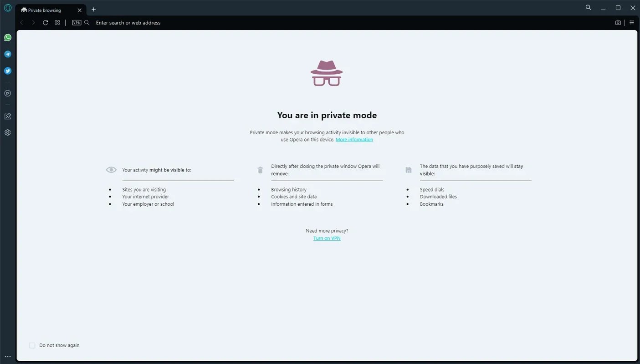Click 'Downloaded files' list item
640x364 pixels.
click(x=438, y=197)
